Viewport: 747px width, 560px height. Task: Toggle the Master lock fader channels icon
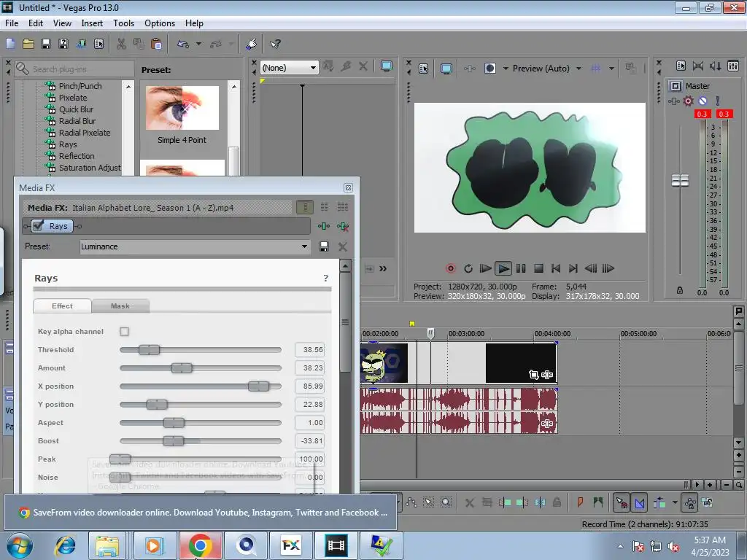[x=680, y=290]
